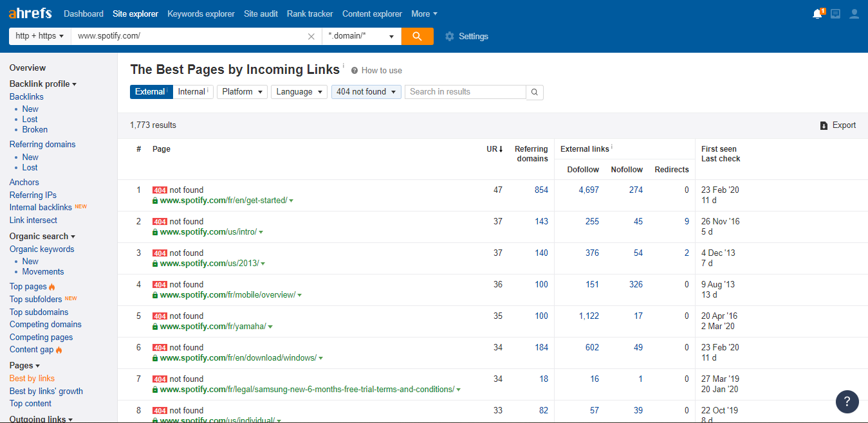Open the Platform filter dropdown
Viewport: 868px width, 423px height.
241,92
